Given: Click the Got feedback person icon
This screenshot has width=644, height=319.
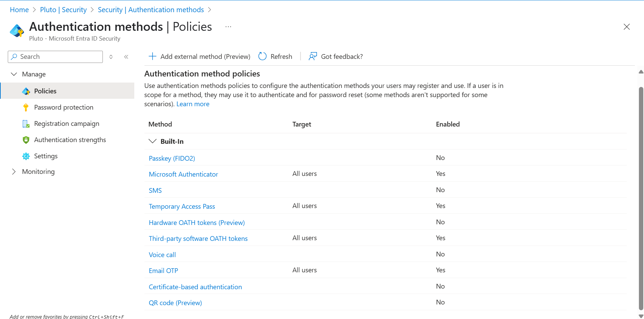Looking at the screenshot, I should point(313,56).
